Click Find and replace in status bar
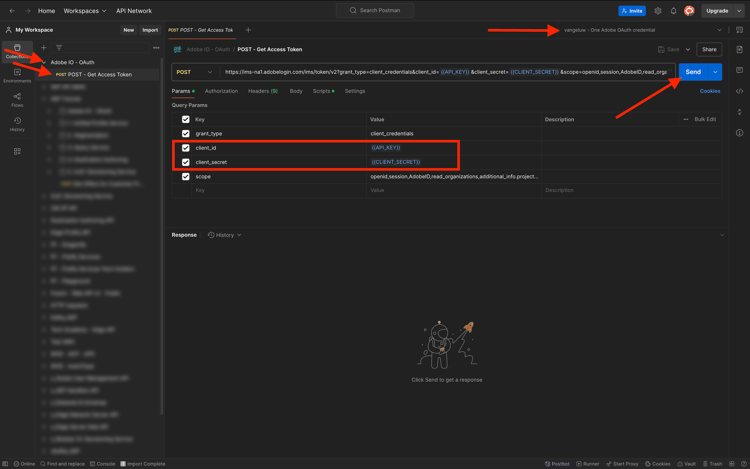Viewport: 750px width, 469px height. (x=62, y=464)
